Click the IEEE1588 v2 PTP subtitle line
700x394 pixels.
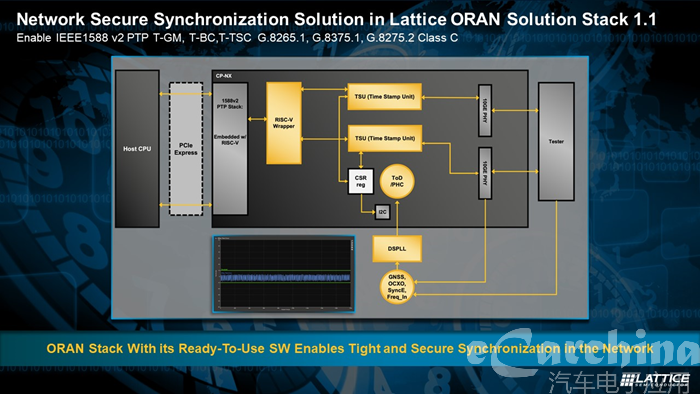(x=237, y=38)
